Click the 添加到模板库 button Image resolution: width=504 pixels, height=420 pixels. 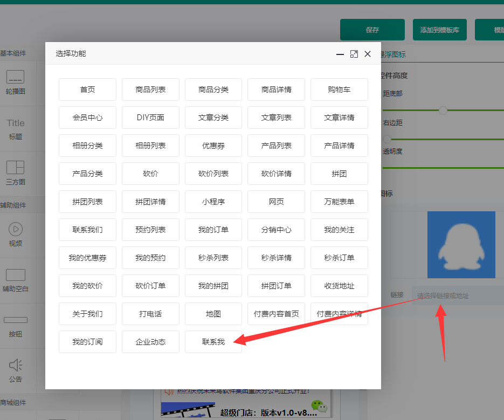pos(439,30)
